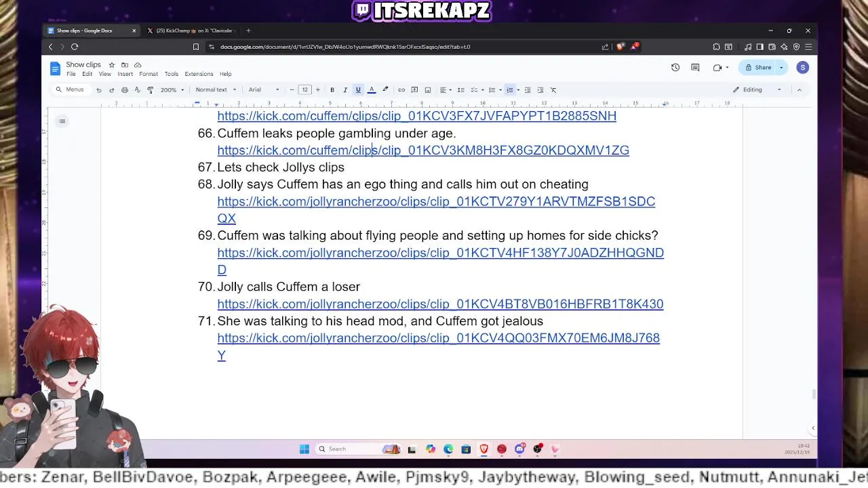This screenshot has height=488, width=868.
Task: Reload the page in browser
Action: coord(75,47)
